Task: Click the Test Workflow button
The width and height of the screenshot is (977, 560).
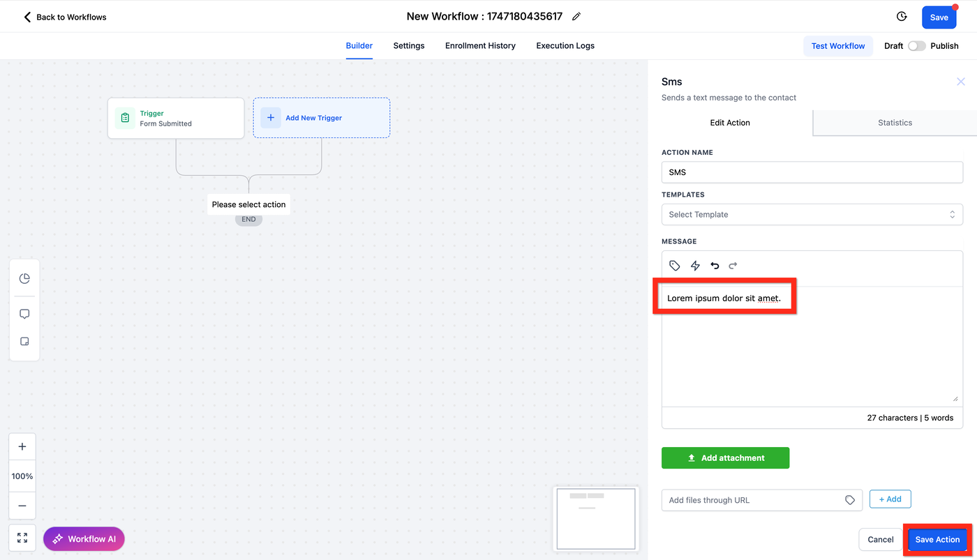Action: [x=838, y=46]
